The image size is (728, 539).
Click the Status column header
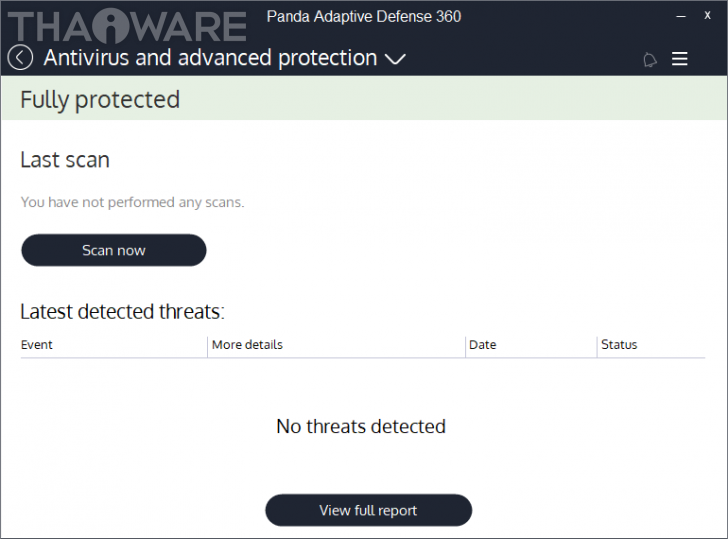[651, 345]
